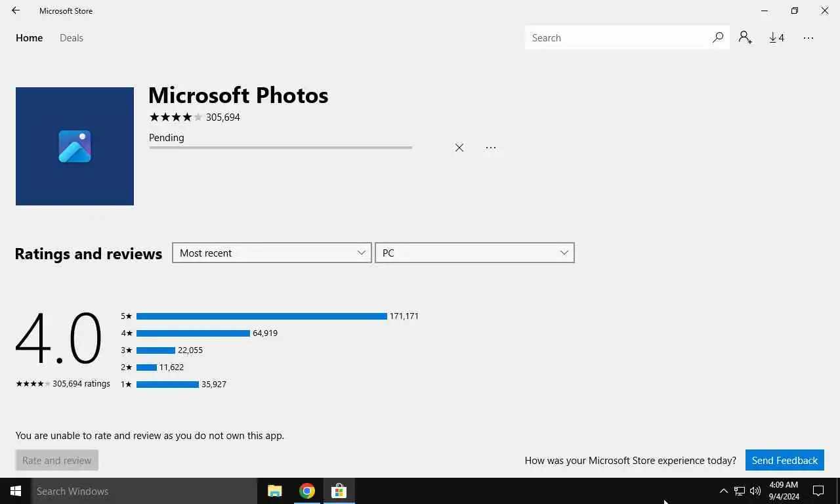
Task: Click the magnifier search icon
Action: pos(718,38)
